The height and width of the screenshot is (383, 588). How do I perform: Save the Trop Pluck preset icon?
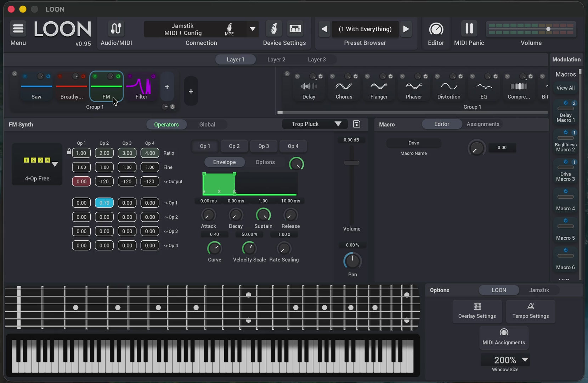pos(357,124)
